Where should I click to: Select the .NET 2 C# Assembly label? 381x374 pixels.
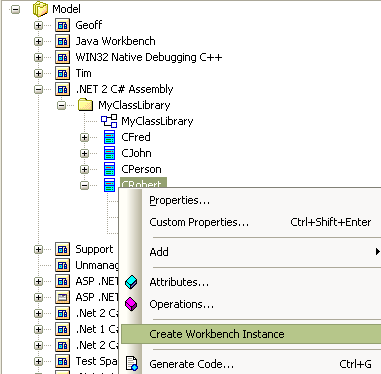coord(124,89)
